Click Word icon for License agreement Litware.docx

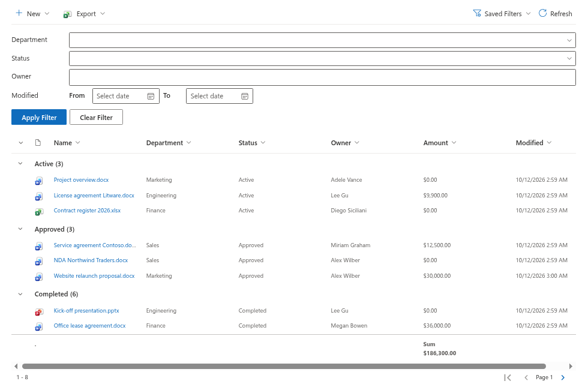pyautogui.click(x=38, y=196)
